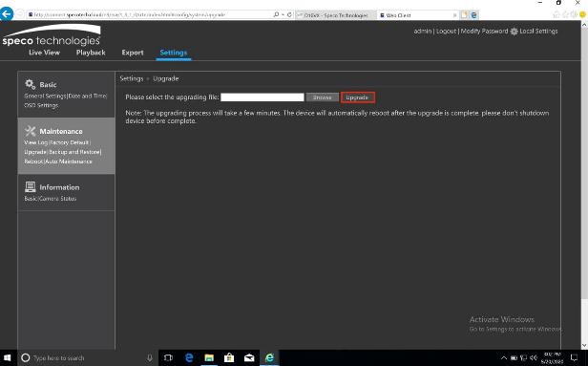Image resolution: width=588 pixels, height=366 pixels.
Task: Open the Information section heading
Action: click(x=59, y=187)
